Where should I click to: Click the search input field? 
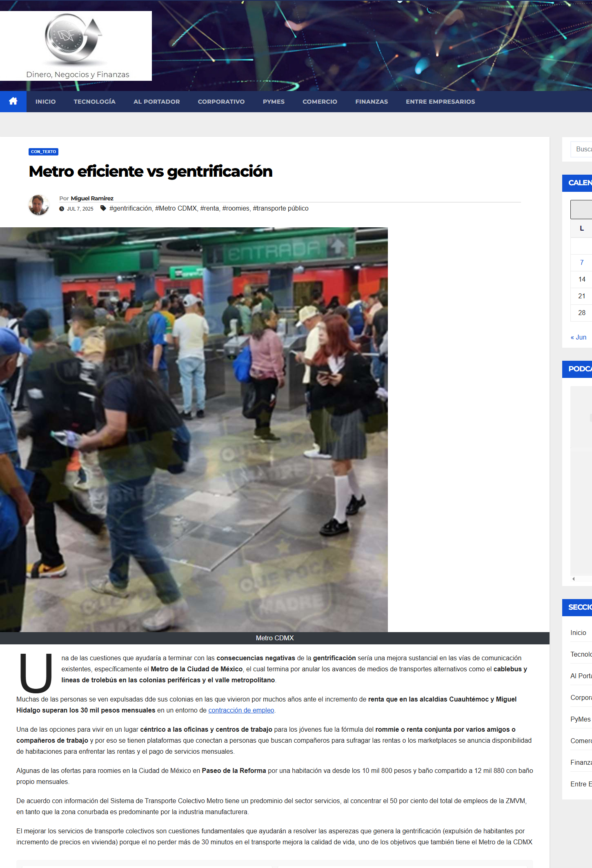tap(581, 149)
